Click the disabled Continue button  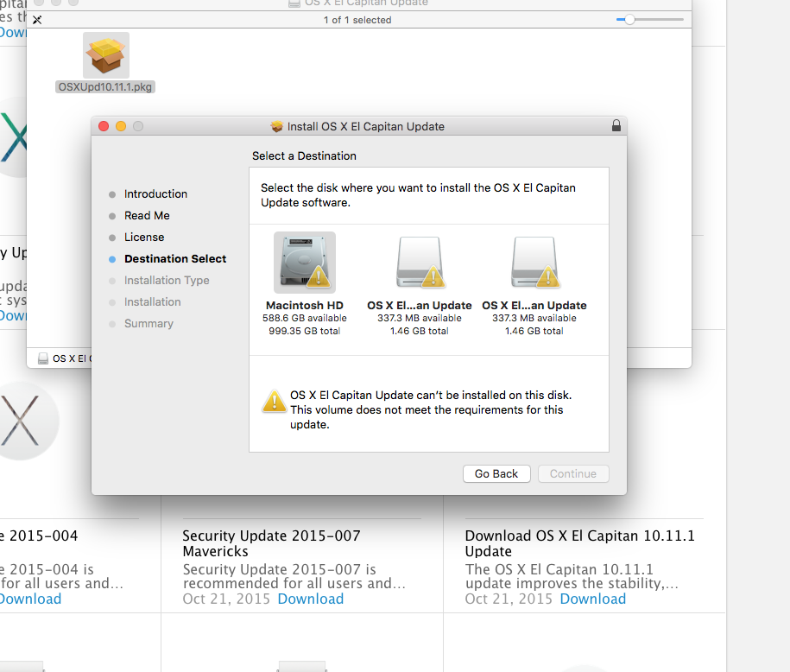point(573,474)
